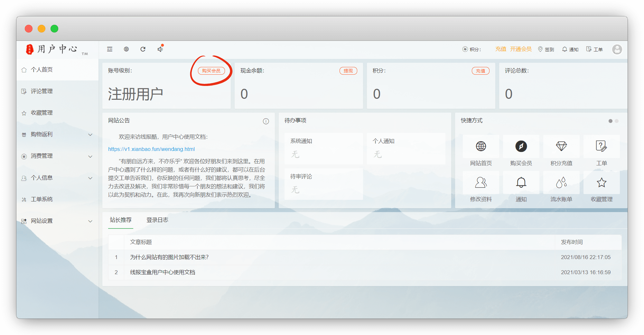
Task: Open 流水账单 droplet shortcut icon
Action: (561, 182)
